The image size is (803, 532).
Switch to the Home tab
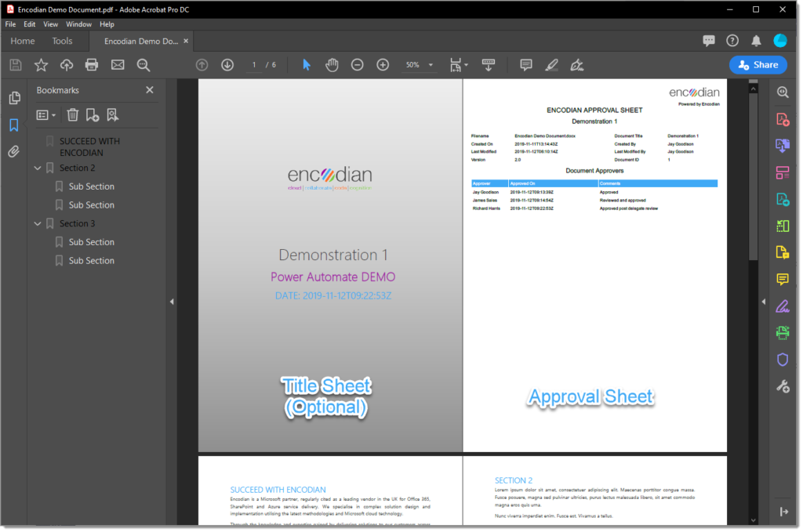[23, 41]
